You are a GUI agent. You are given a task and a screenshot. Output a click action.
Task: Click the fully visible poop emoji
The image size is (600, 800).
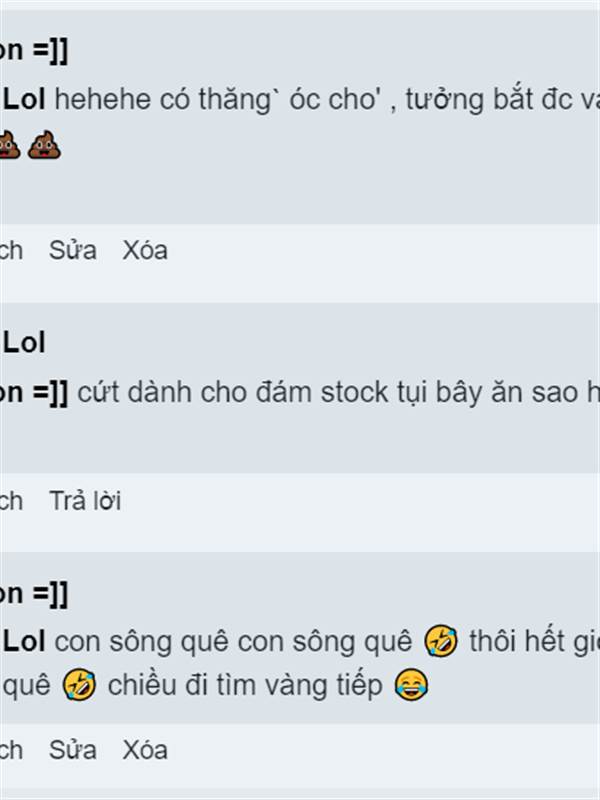pos(44,145)
